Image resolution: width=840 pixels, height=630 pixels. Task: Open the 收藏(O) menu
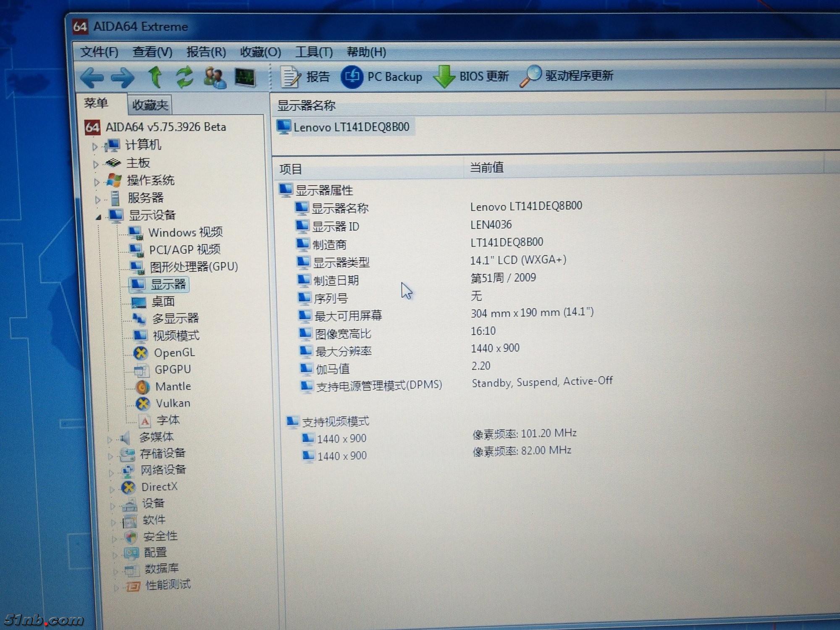260,52
